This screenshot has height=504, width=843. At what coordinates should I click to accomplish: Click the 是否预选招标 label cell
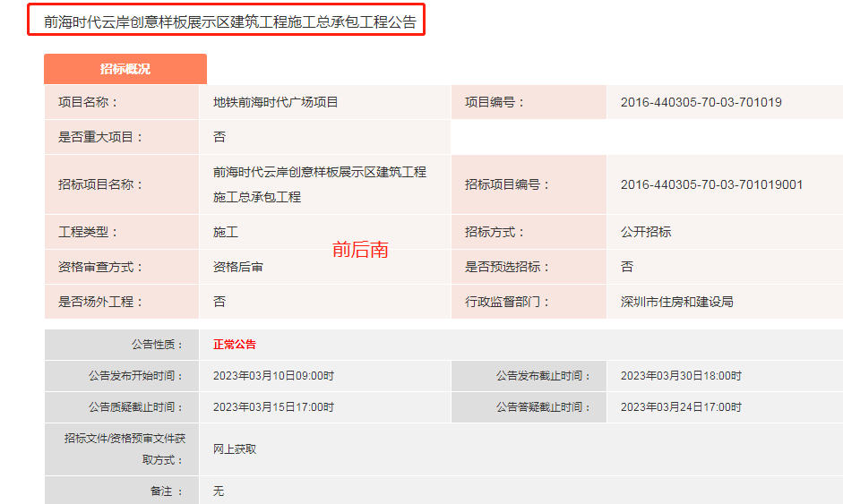(507, 267)
